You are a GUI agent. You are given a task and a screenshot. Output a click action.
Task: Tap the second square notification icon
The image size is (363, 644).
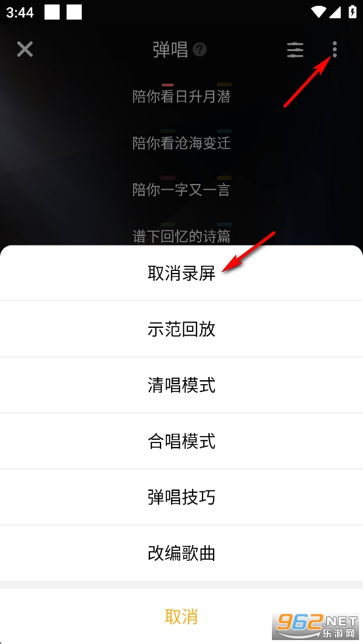[75, 12]
